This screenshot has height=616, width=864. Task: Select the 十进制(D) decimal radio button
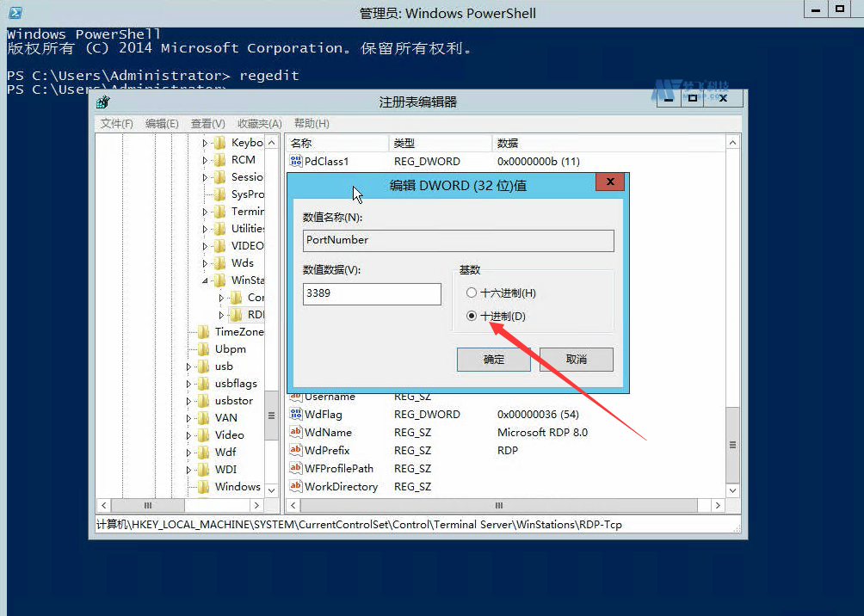(x=471, y=316)
